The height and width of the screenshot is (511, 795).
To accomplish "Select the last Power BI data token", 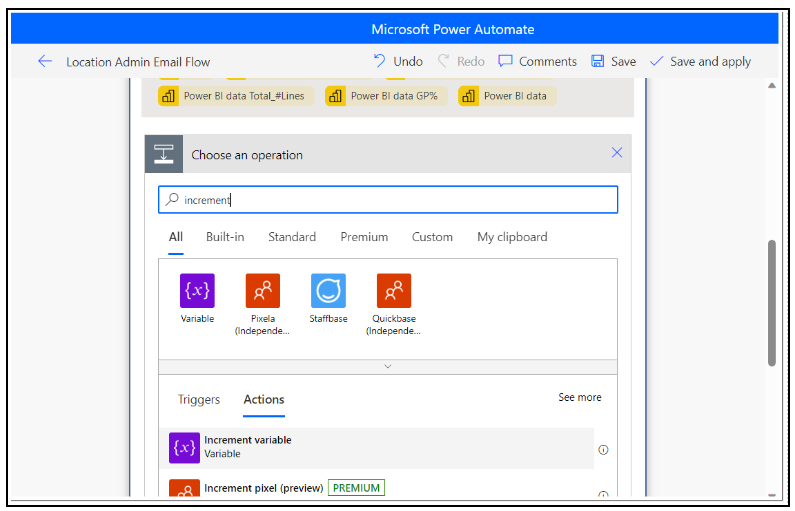I will 507,96.
